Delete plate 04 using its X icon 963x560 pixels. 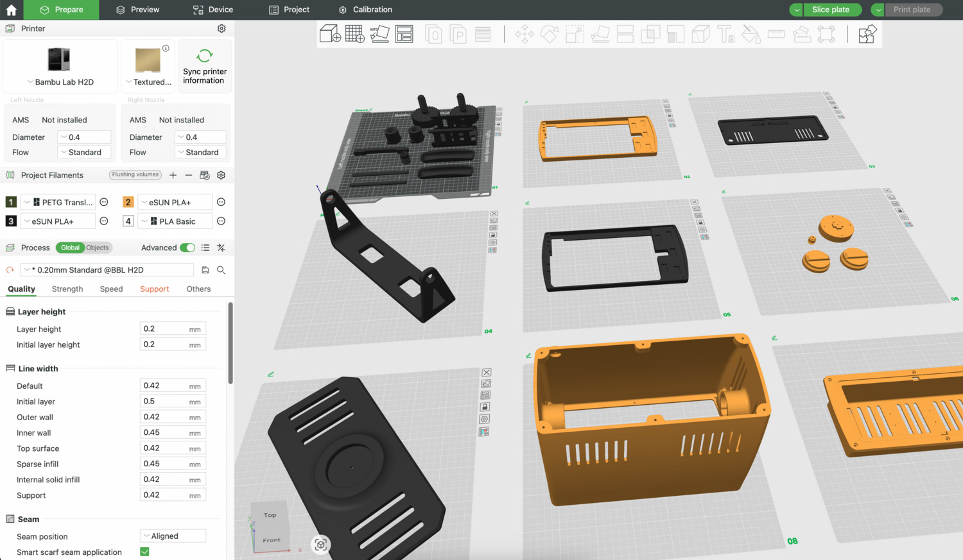[494, 213]
